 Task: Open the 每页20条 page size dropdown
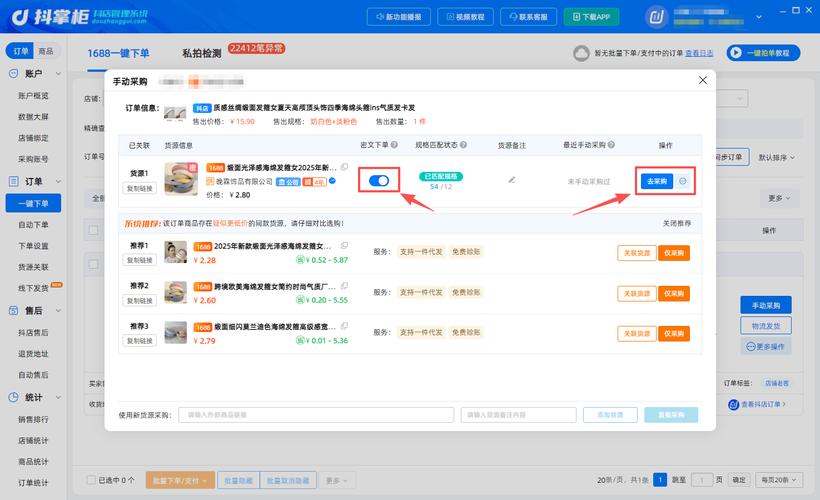pos(779,480)
